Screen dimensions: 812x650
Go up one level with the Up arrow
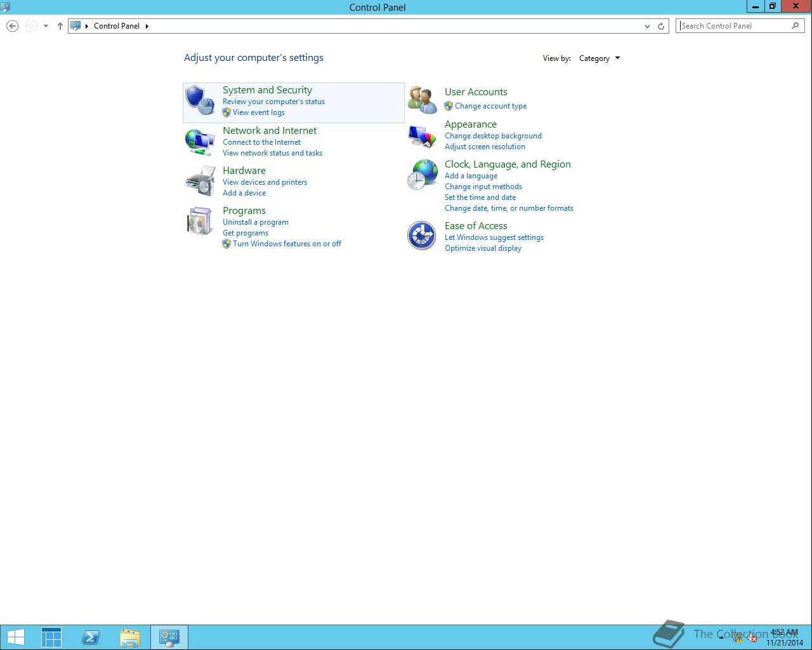point(60,26)
